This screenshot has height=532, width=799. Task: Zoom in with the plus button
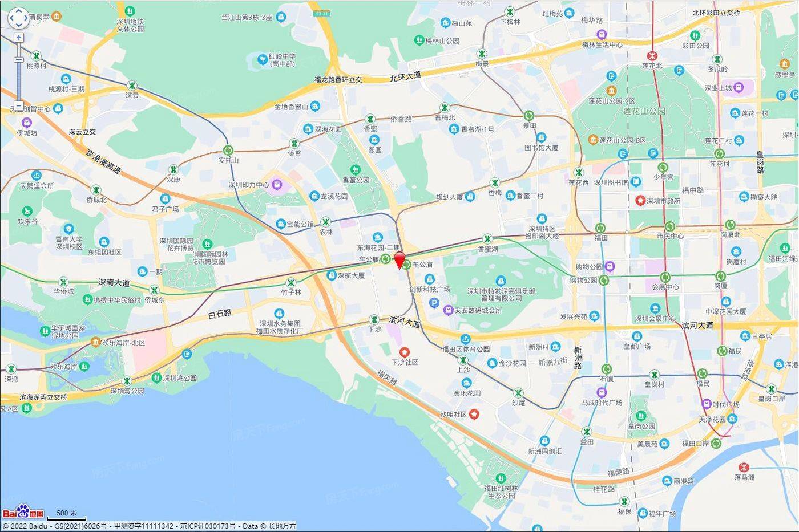coord(19,38)
